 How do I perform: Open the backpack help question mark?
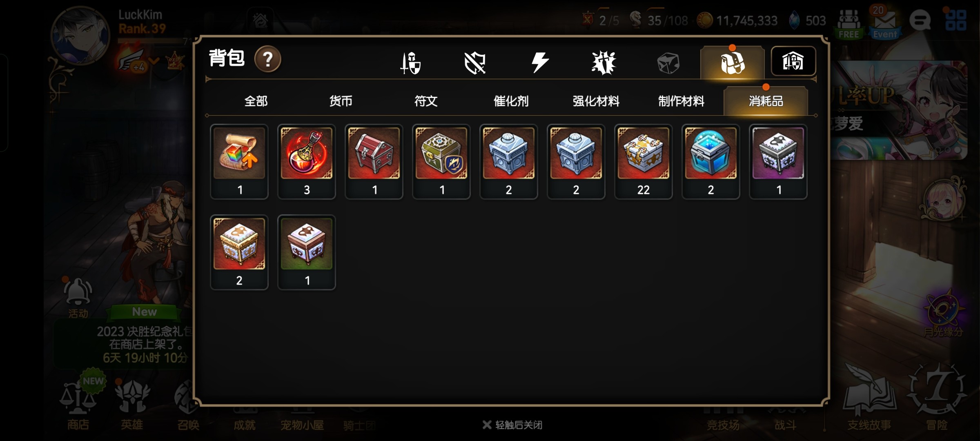tap(267, 60)
